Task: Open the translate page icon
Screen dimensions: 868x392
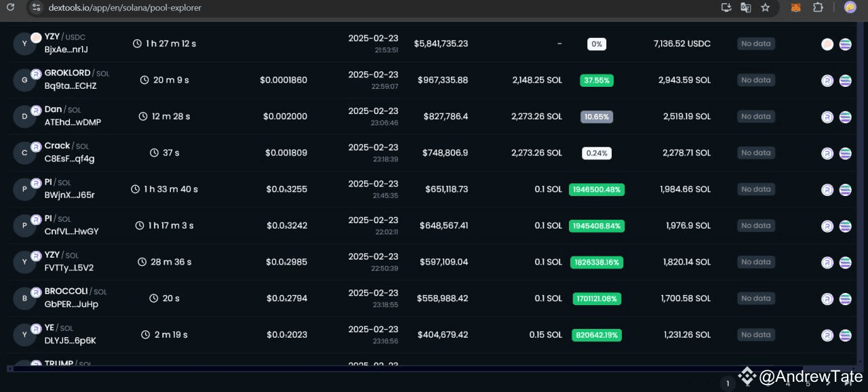Action: [x=746, y=7]
